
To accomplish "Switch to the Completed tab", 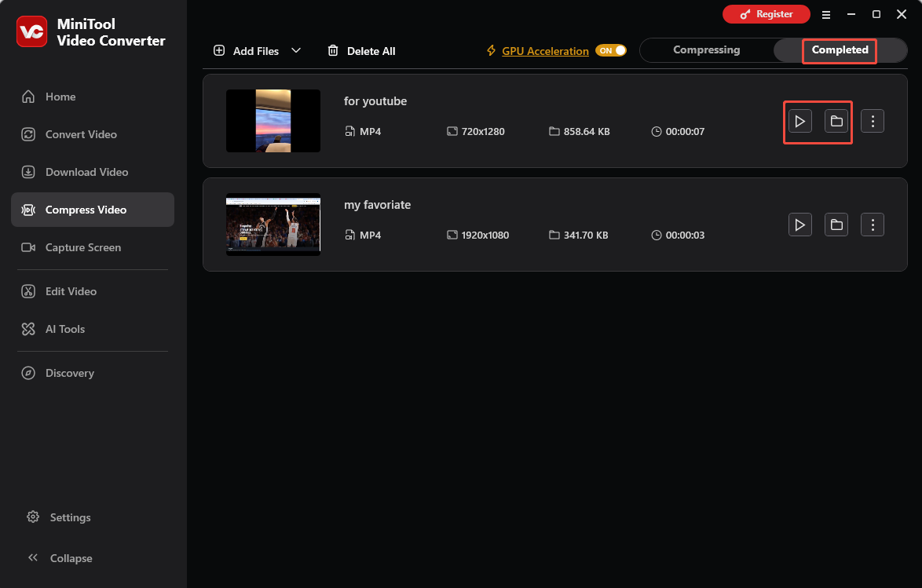I will [x=840, y=50].
